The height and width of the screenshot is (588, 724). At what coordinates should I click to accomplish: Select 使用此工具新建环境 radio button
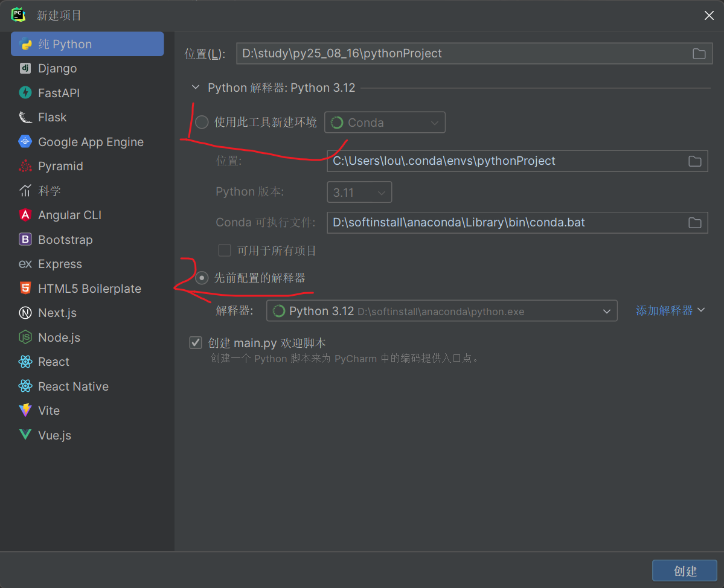click(x=202, y=123)
